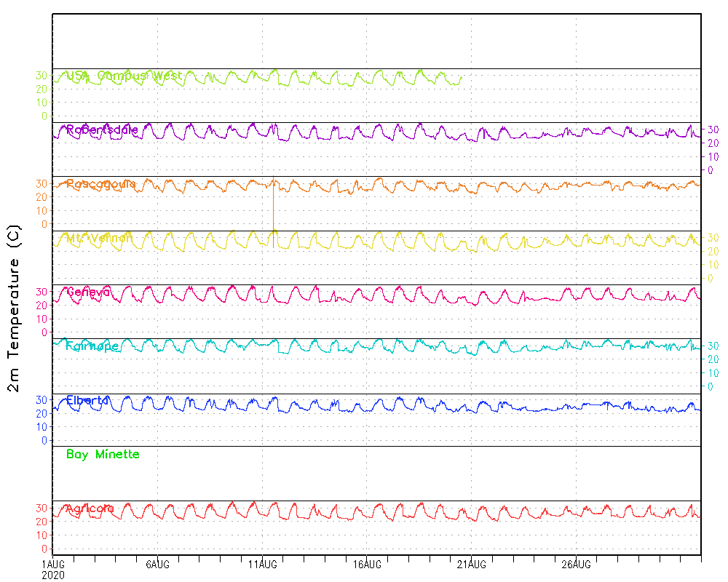Click the Bay Minette station label
This screenshot has width=728, height=582.
tap(103, 455)
